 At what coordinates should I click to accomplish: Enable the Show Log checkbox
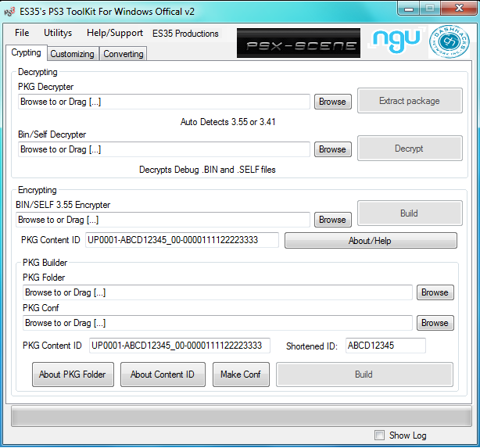pyautogui.click(x=380, y=435)
